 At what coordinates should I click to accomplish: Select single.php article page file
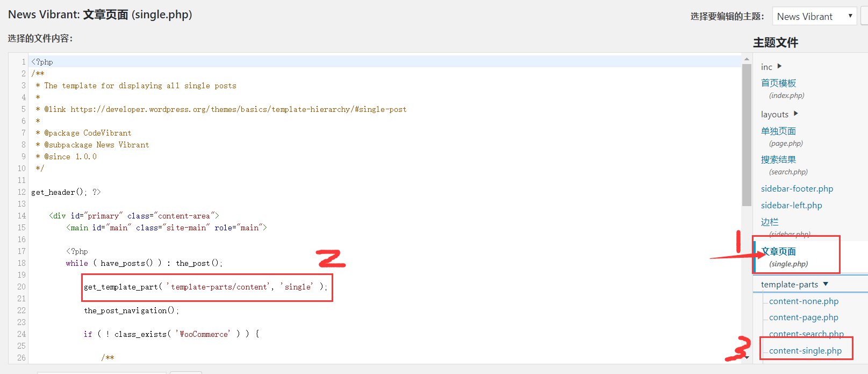point(779,251)
